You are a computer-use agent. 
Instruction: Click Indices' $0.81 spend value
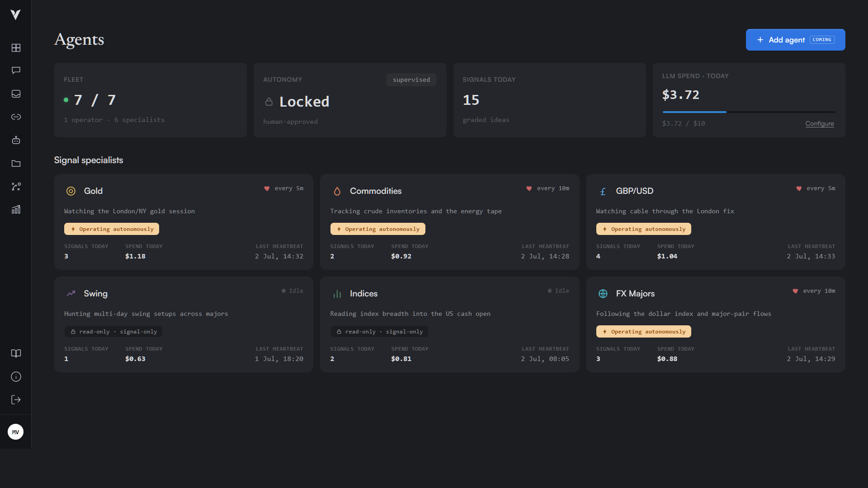tap(401, 359)
